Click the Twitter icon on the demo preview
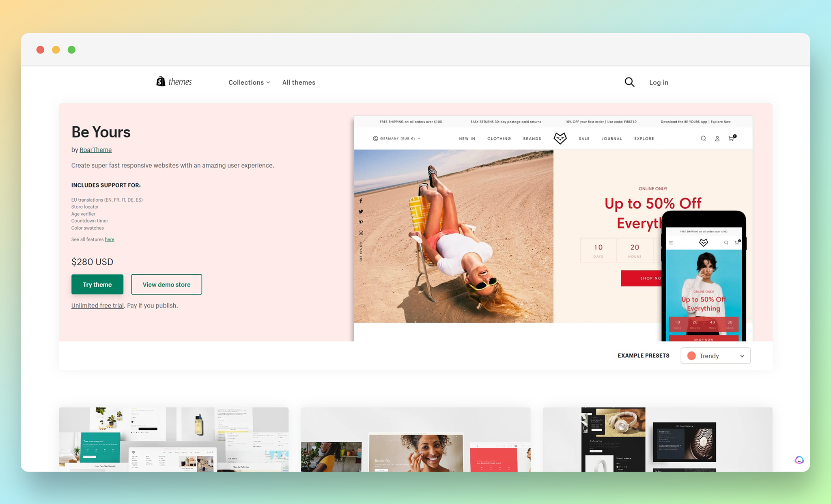 pyautogui.click(x=361, y=211)
